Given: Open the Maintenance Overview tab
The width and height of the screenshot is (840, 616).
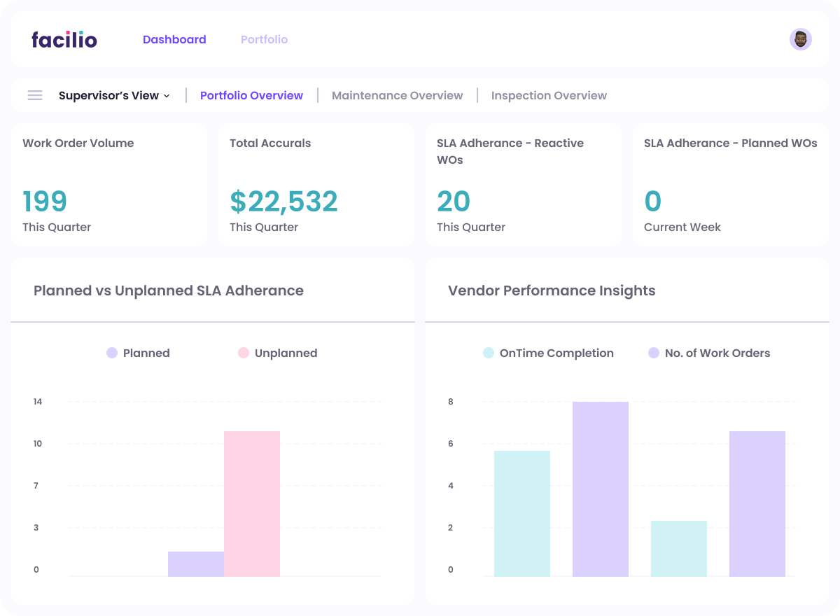Looking at the screenshot, I should (397, 95).
